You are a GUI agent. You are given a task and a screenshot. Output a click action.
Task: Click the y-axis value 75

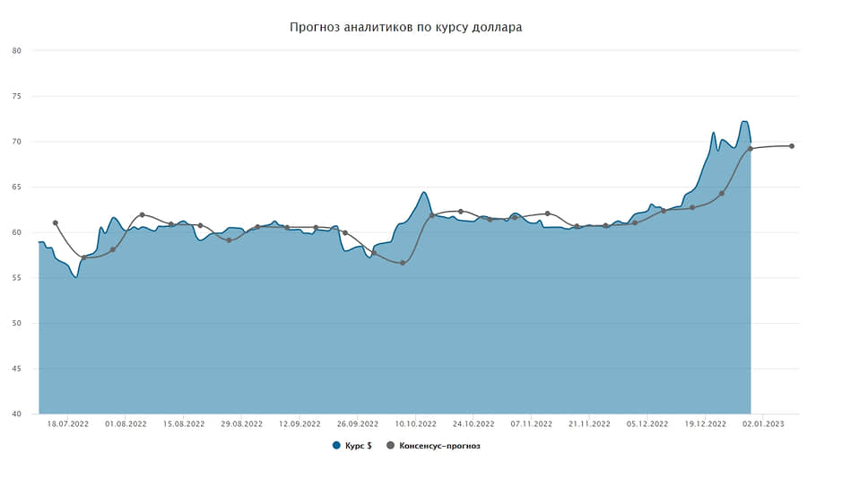click(x=17, y=96)
